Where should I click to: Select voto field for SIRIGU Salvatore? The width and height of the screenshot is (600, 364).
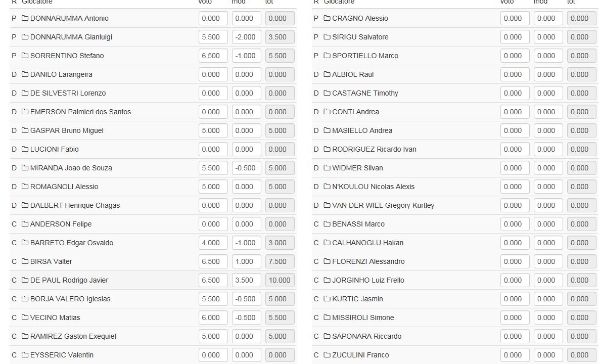pyautogui.click(x=515, y=37)
